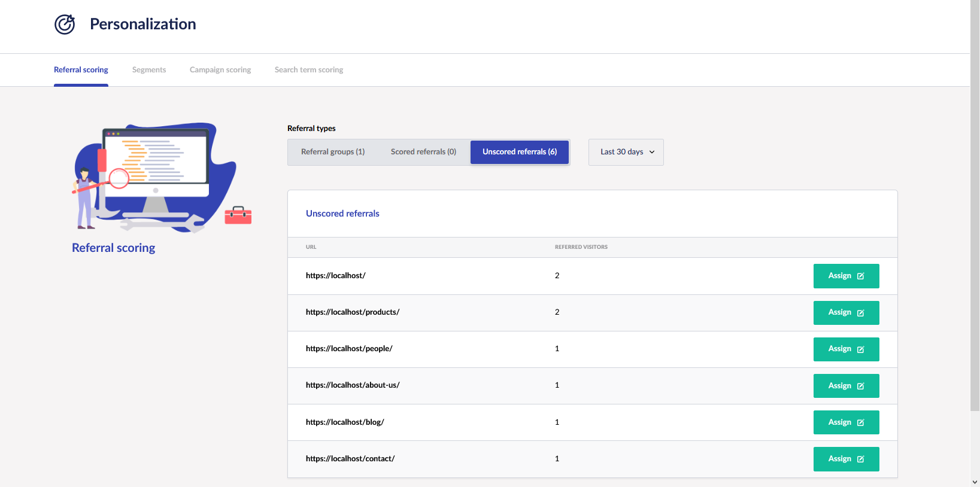Open the Last 30 days dropdown chevron
The height and width of the screenshot is (487, 980).
[x=652, y=152]
